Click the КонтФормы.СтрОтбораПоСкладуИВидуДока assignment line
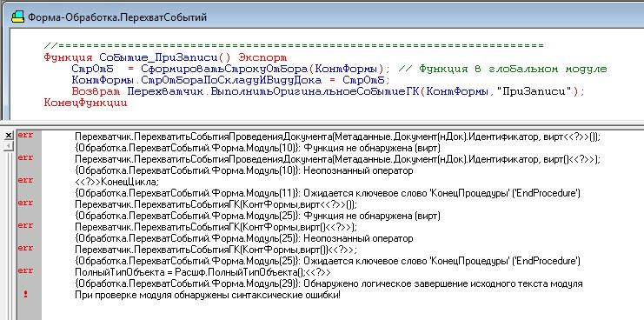The image size is (644, 320). coord(231,80)
